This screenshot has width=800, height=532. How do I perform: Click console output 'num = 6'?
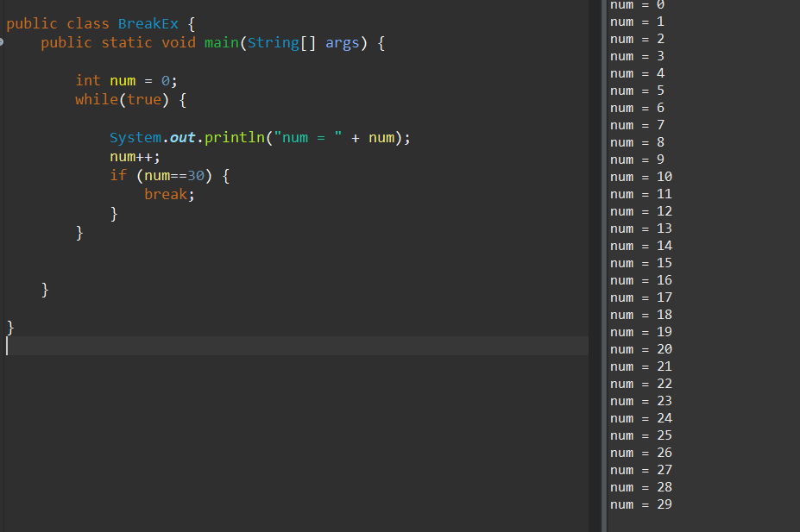(x=637, y=109)
